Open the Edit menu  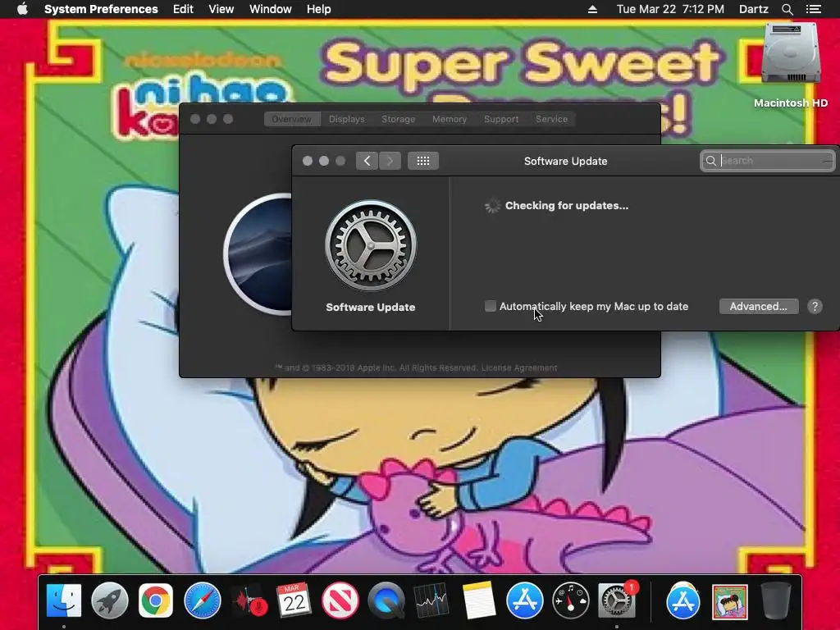tap(183, 9)
